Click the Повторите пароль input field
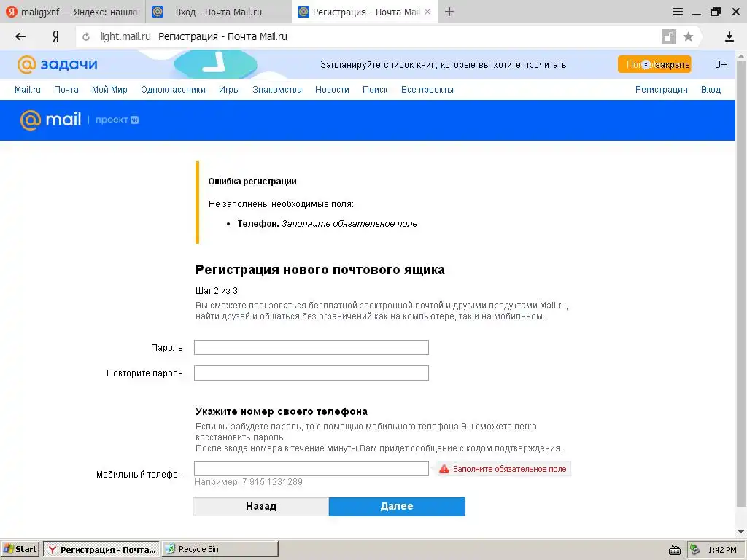Screen dimensions: 747x560 (x=311, y=373)
